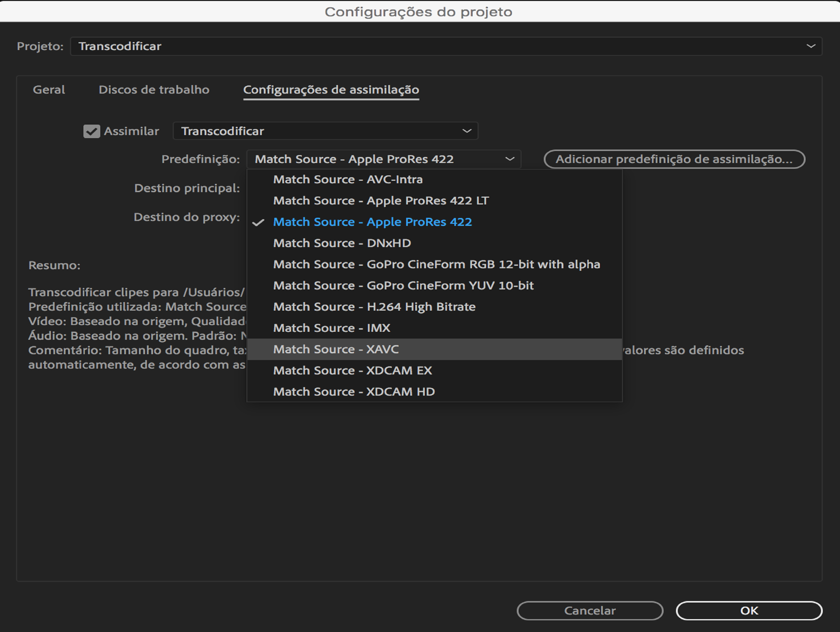Choose Match Source - AVC-Intra preset

tap(347, 179)
